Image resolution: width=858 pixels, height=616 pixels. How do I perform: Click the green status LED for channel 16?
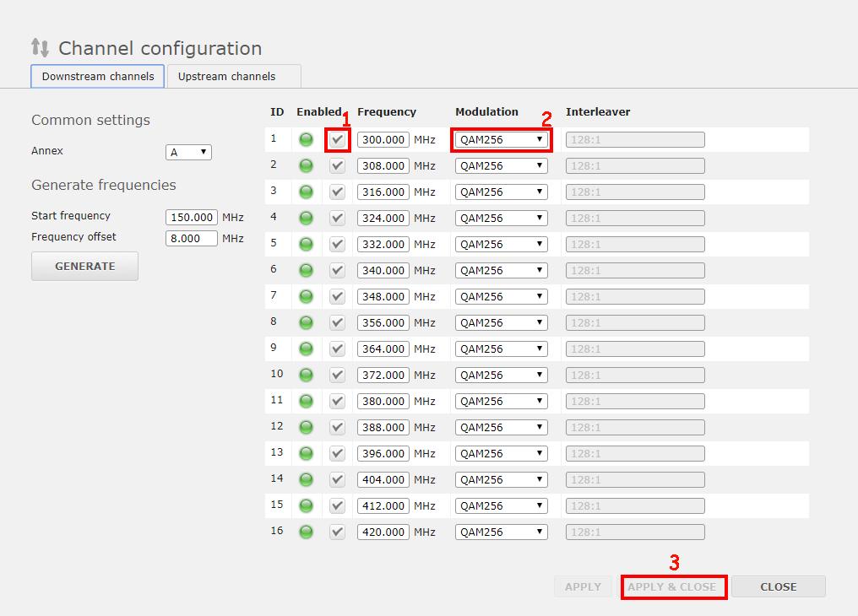(306, 532)
